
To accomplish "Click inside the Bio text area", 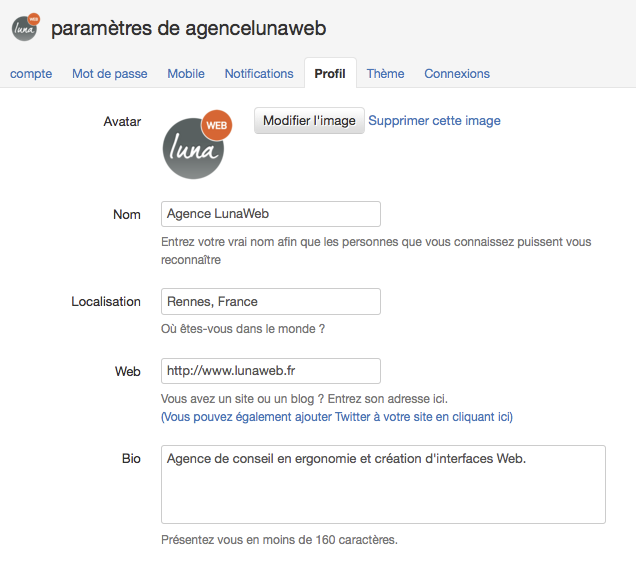I will tap(383, 484).
